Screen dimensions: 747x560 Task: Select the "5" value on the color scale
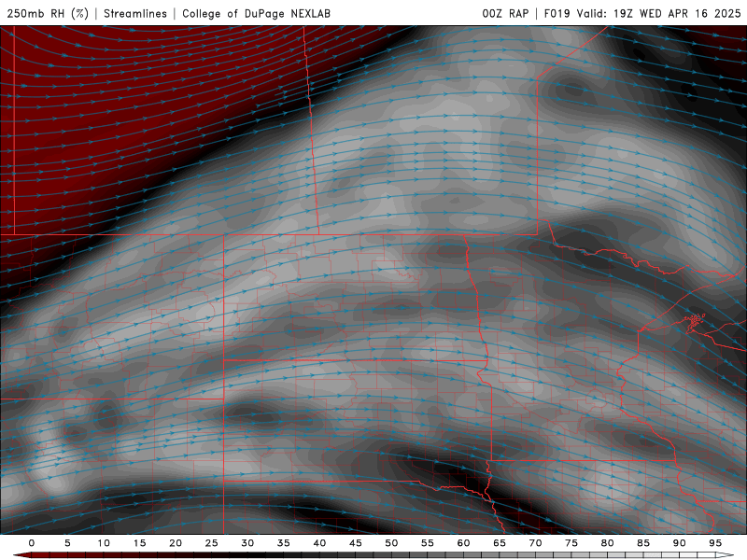click(x=67, y=543)
